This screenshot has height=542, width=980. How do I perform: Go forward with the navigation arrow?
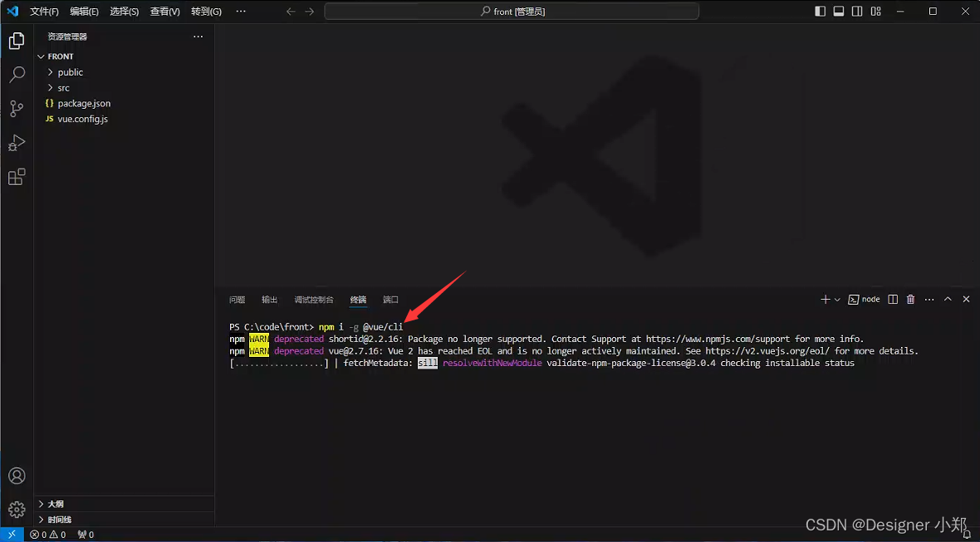click(x=310, y=12)
